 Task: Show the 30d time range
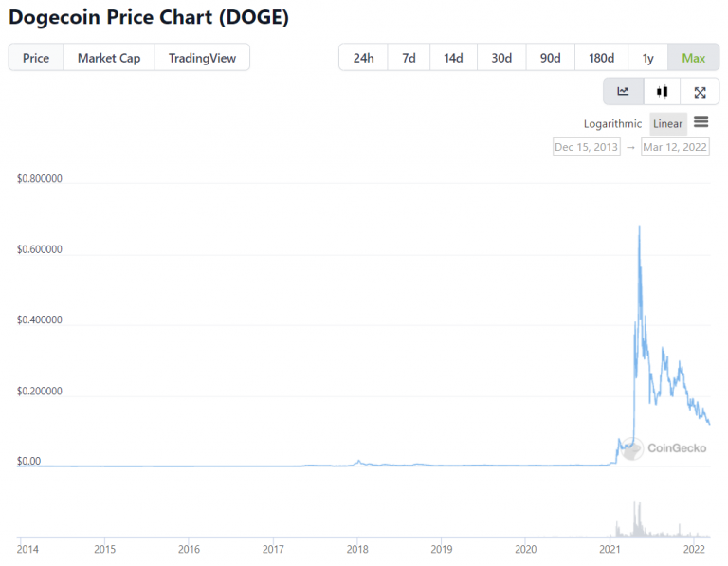click(x=501, y=58)
